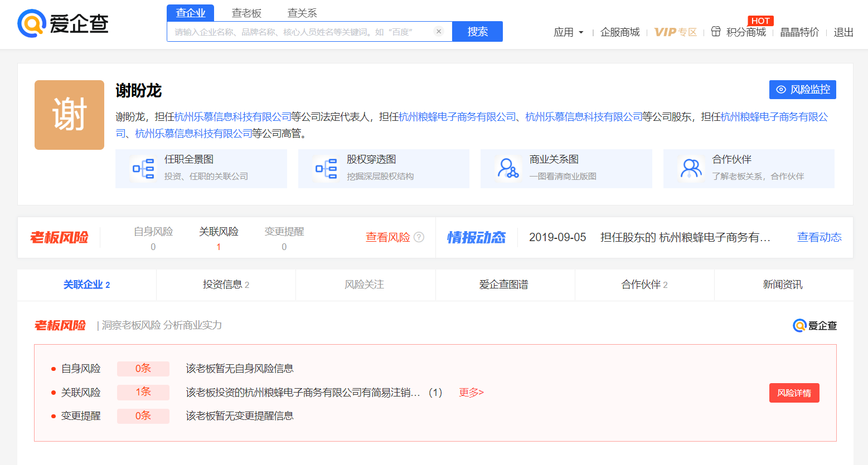Click the gift icon beside 积分商城
868x465 pixels.
[x=716, y=31]
